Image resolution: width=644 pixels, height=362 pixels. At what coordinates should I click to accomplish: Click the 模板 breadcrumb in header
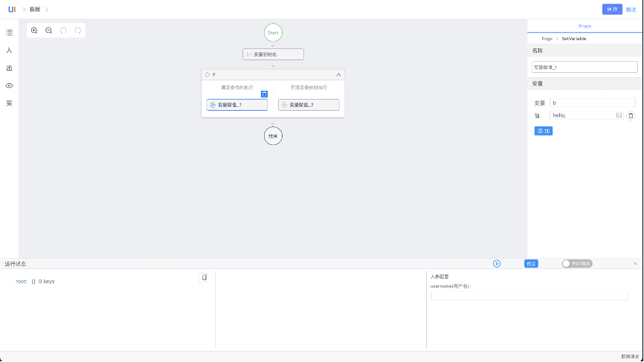pyautogui.click(x=35, y=10)
